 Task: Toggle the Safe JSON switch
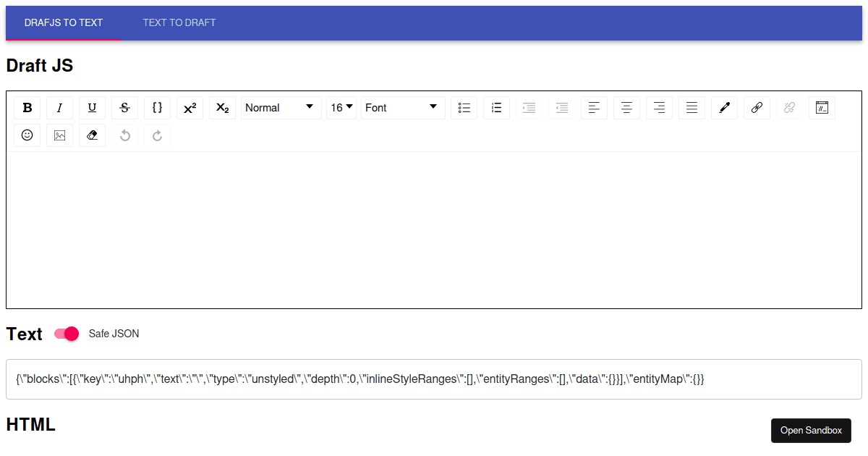[x=66, y=334]
